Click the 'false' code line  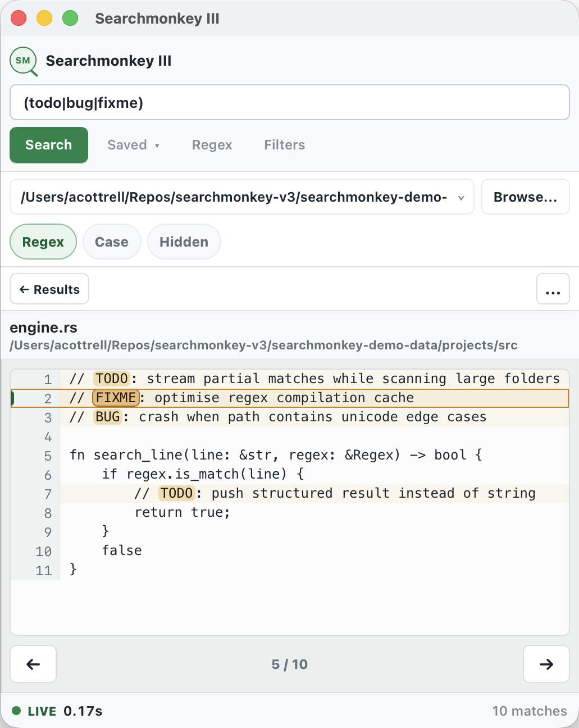coord(122,550)
